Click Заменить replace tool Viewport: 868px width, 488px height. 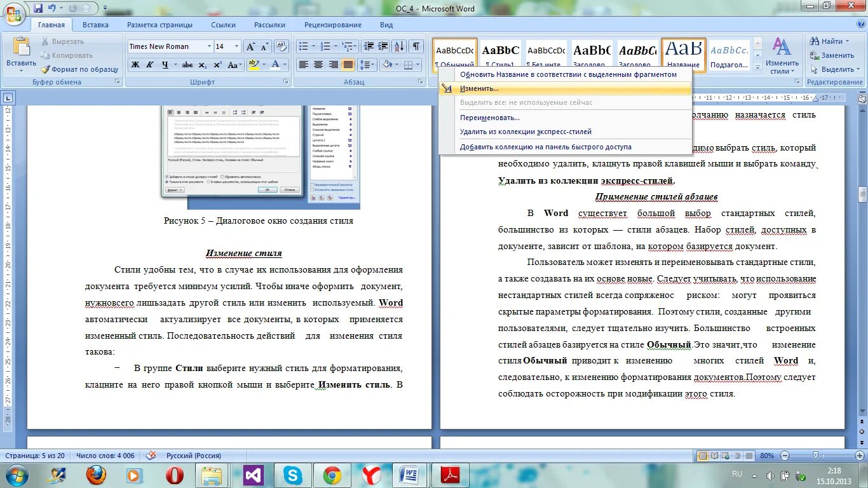tap(832, 55)
